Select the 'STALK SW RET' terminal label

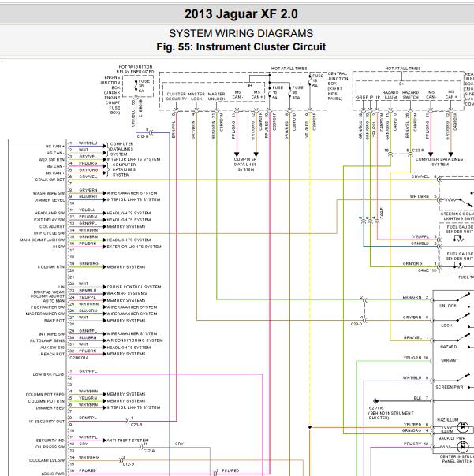[x=50, y=180]
